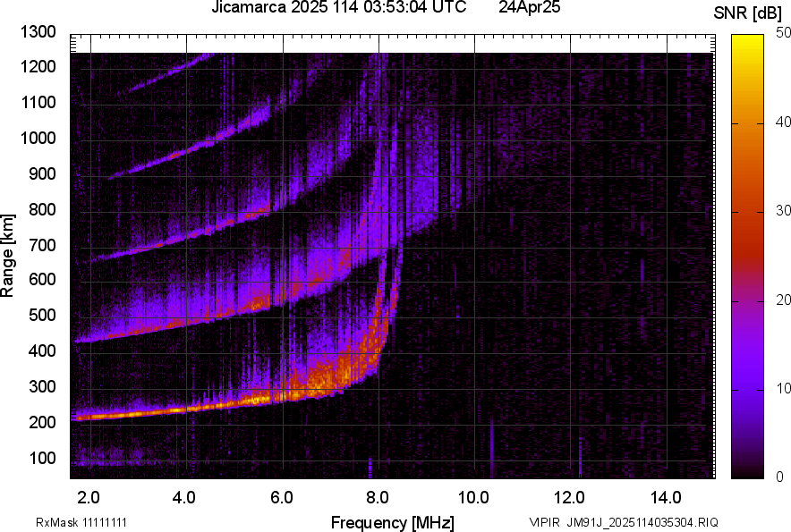Click the 'SNR [dB]' colorbar label
Screen dimensions: 791x532
(748, 13)
